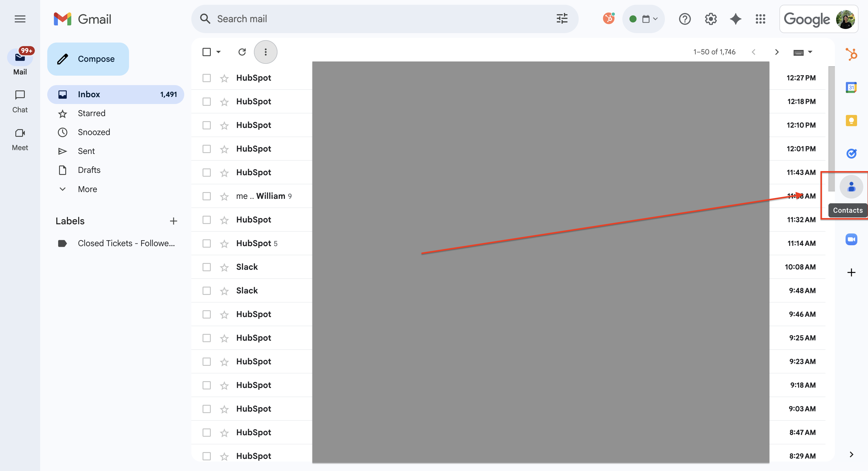Open Closed Tickets - Followe... label
This screenshot has width=868, height=471.
pyautogui.click(x=115, y=243)
